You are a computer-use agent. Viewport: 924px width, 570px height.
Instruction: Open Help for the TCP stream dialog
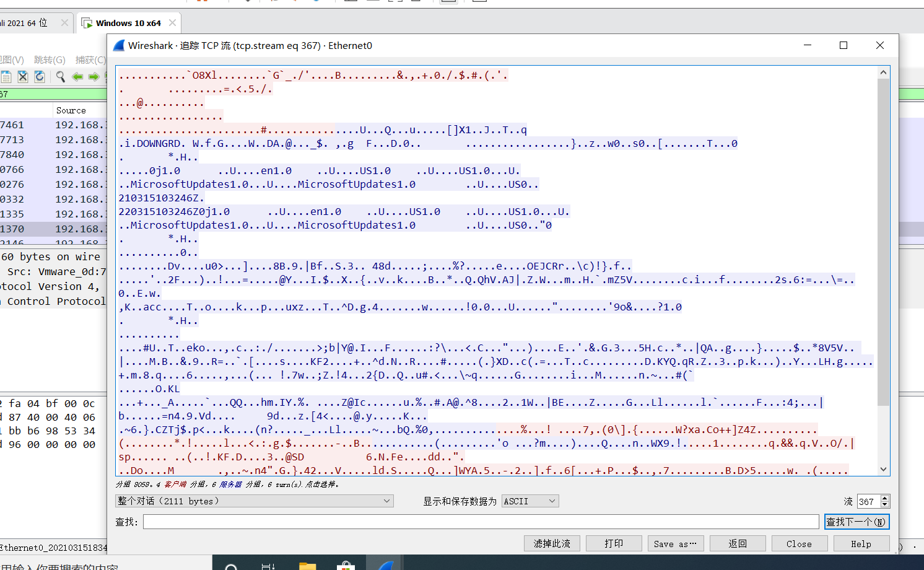click(x=861, y=543)
